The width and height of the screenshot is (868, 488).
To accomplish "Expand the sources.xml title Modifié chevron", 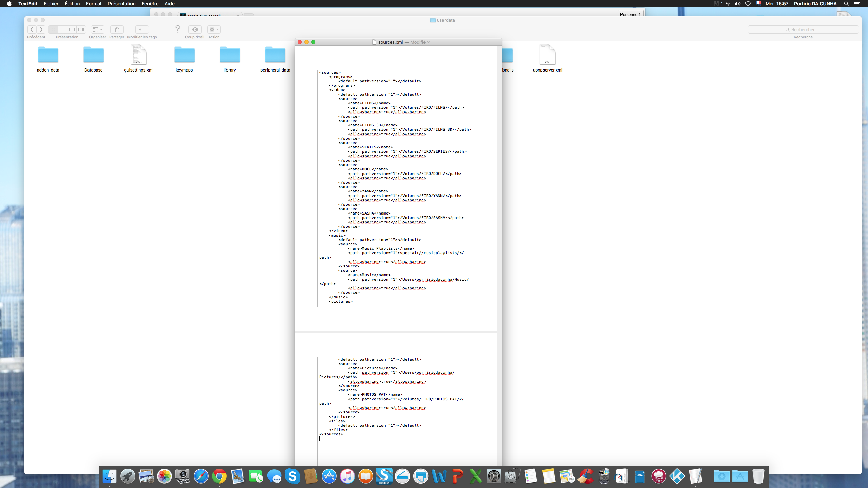I will click(429, 42).
